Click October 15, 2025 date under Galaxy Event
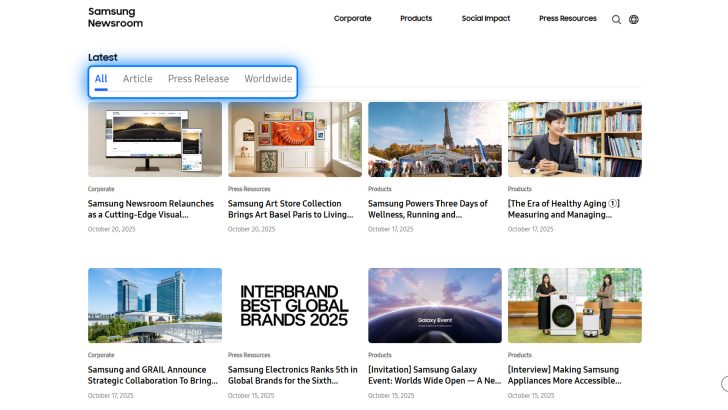The width and height of the screenshot is (728, 410). (x=391, y=396)
